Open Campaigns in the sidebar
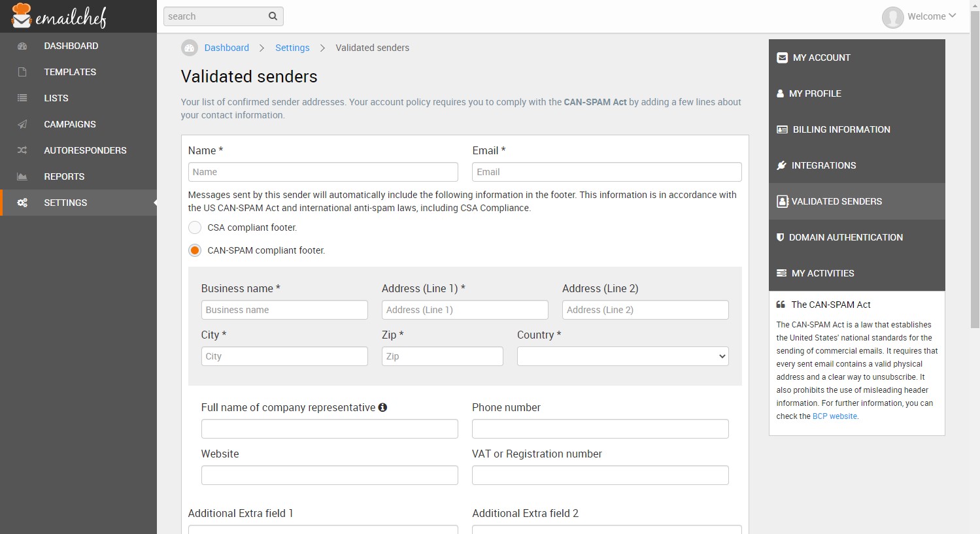980x534 pixels. [x=78, y=124]
